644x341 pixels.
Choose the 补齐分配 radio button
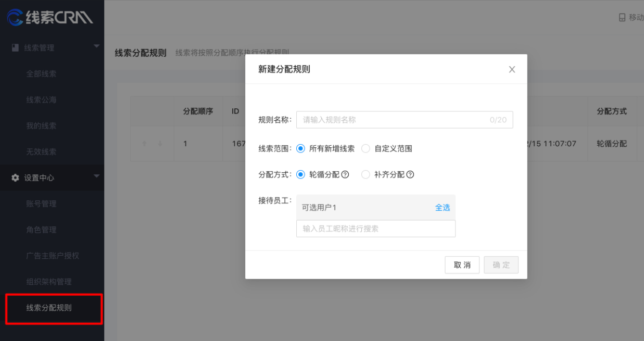tap(365, 175)
